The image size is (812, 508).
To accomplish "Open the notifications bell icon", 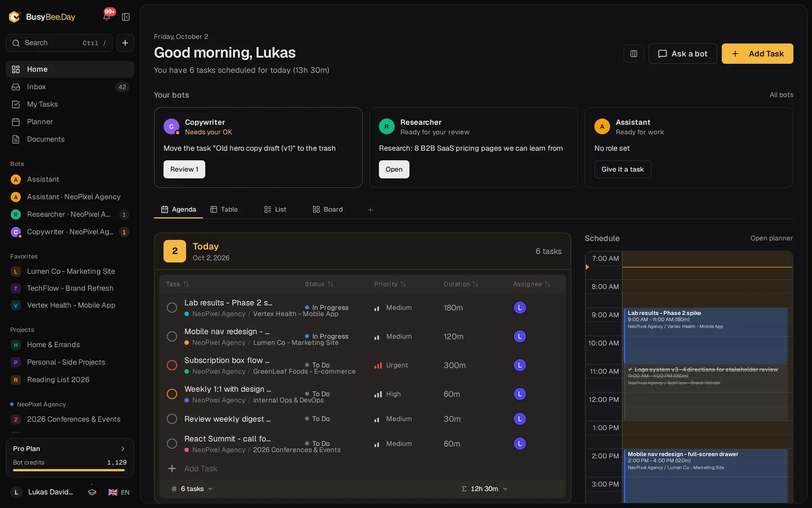I will (107, 17).
